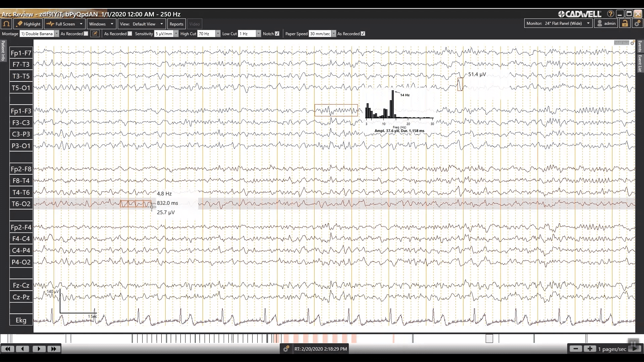
Task: Click the admin user button
Action: [x=606, y=23]
